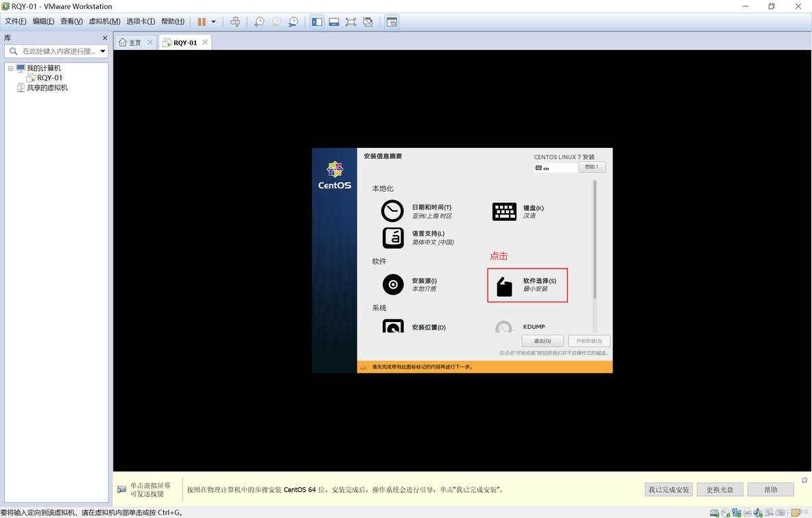Open the library search filter dropdown arrow
Screen dimensions: 812x518
pos(103,51)
